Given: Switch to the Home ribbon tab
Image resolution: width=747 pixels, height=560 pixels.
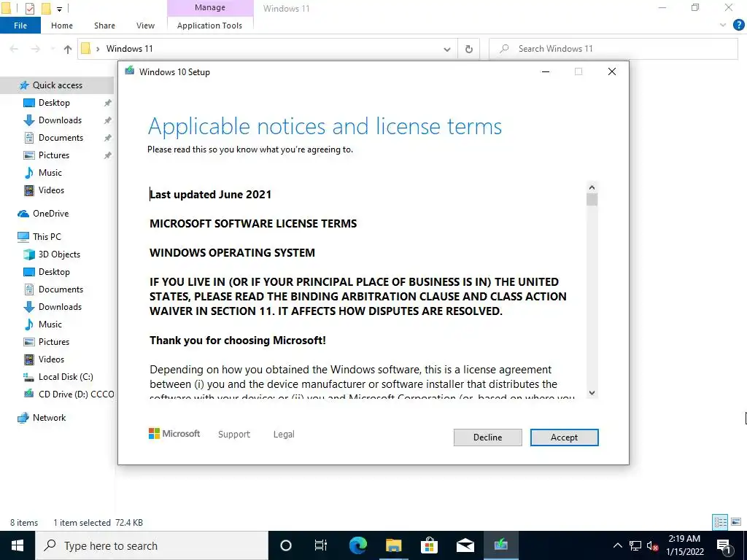Looking at the screenshot, I should 62,26.
